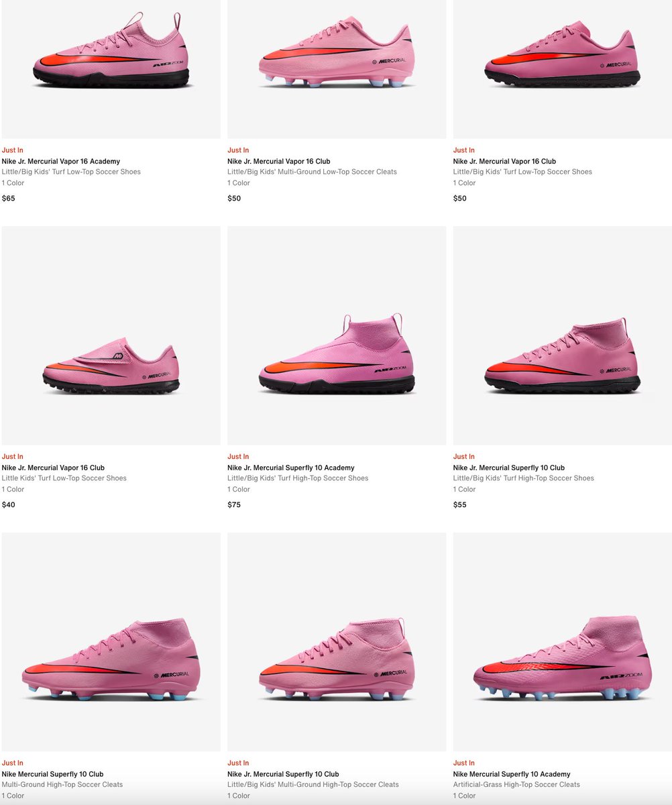Open the Superfly 10 Academy artificial-grass cleat image

(562, 642)
